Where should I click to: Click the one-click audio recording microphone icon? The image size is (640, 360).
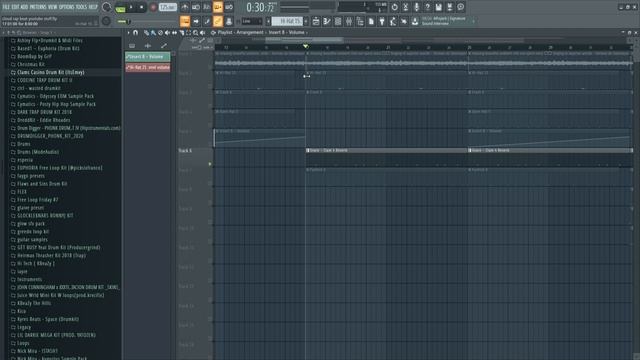(416, 7)
